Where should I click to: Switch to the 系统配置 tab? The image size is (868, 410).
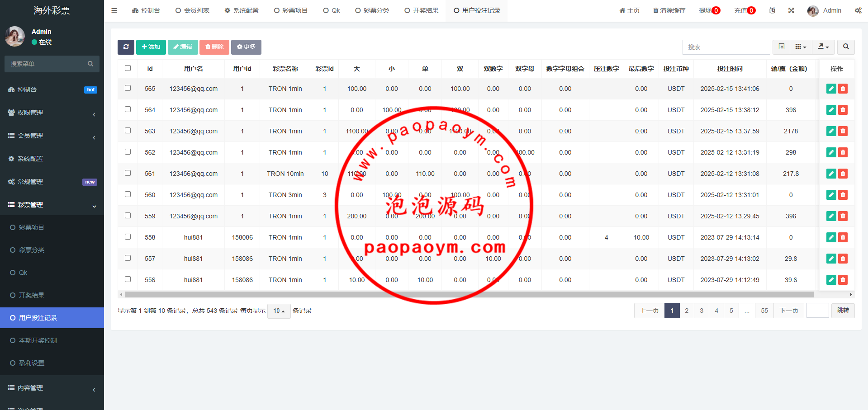tap(242, 10)
